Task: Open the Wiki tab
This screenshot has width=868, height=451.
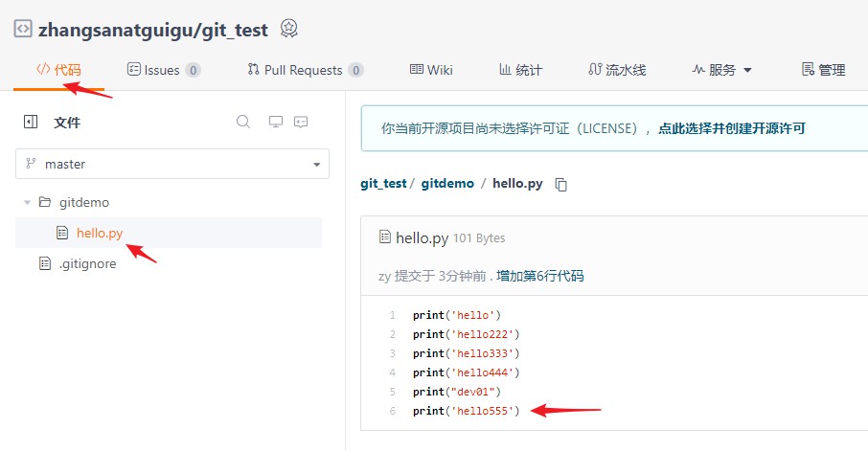Action: (431, 70)
